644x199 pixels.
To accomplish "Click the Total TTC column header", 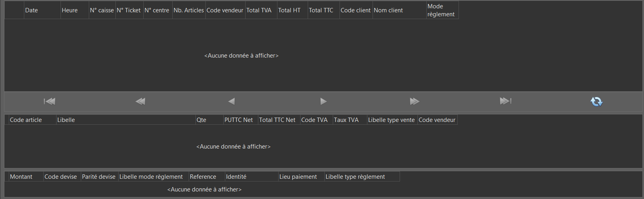I will pos(324,10).
